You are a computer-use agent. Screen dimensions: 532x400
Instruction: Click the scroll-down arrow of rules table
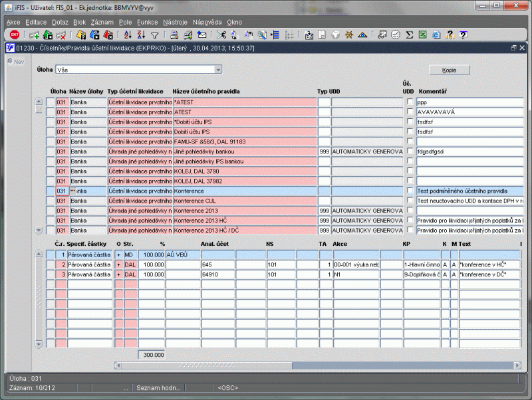coord(39,230)
